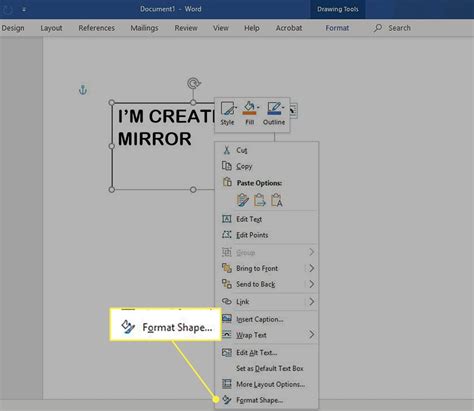Click the Wrap Text icon
This screenshot has width=474, height=411.
[x=227, y=334]
